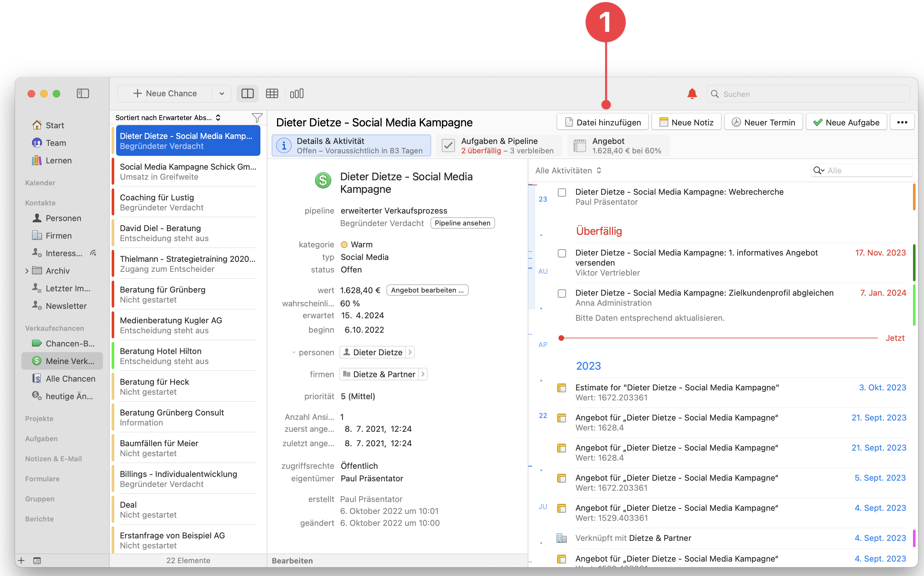
Task: Expand the Archiv folder in sidebar
Action: 27,271
